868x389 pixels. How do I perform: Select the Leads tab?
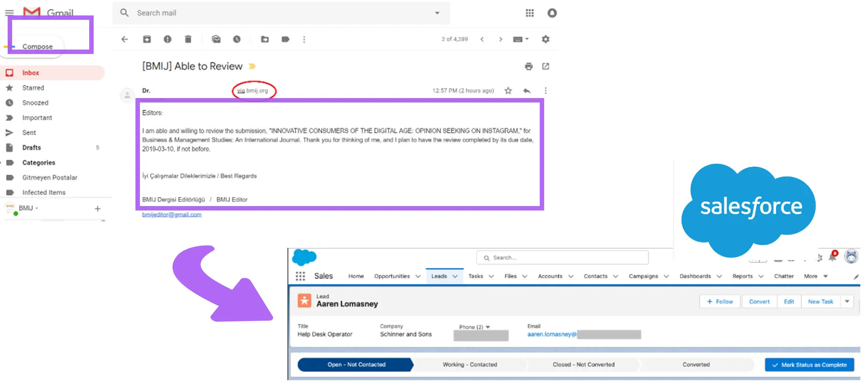coord(439,276)
